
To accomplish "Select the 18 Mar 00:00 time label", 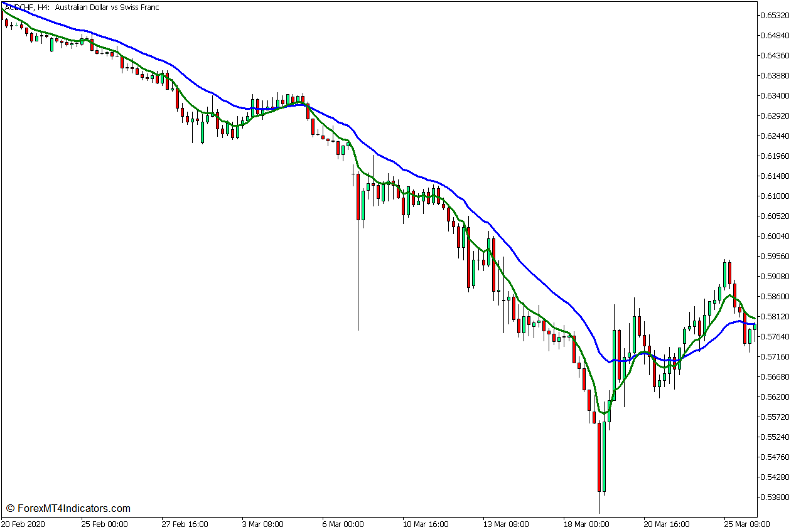I will pyautogui.click(x=587, y=524).
